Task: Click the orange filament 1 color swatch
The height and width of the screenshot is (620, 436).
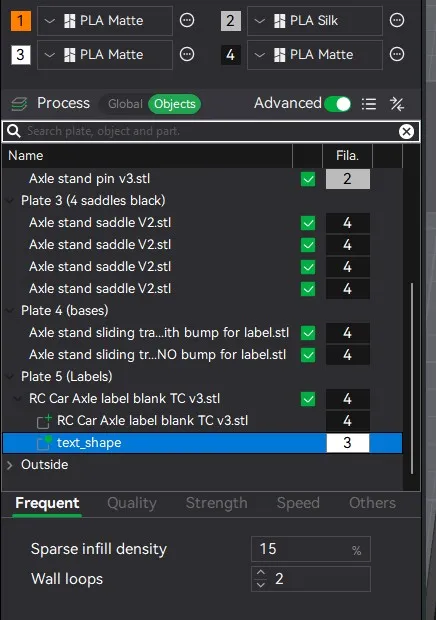Action: (x=21, y=21)
